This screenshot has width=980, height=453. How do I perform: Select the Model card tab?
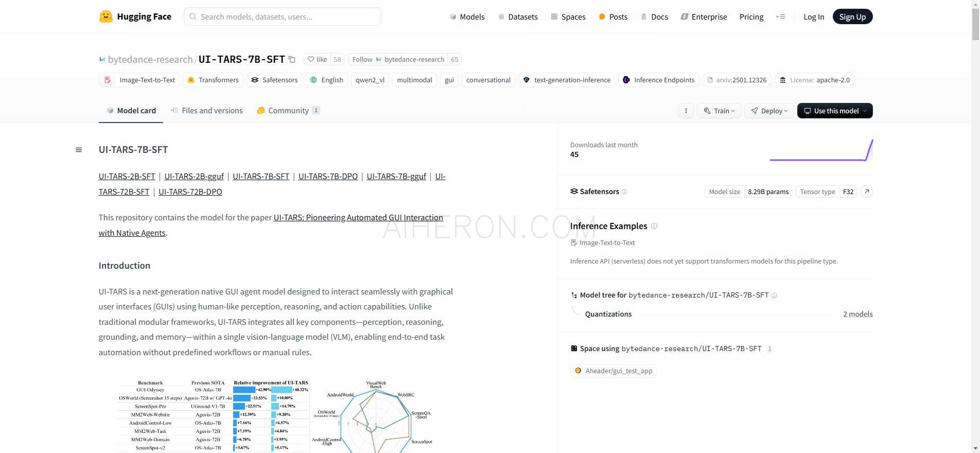point(131,111)
